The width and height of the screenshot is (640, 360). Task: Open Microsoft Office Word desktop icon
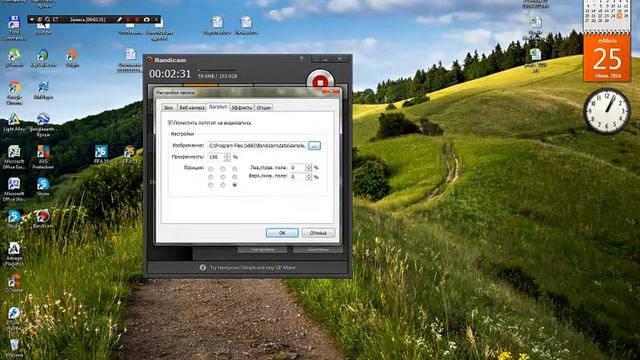coord(14,189)
